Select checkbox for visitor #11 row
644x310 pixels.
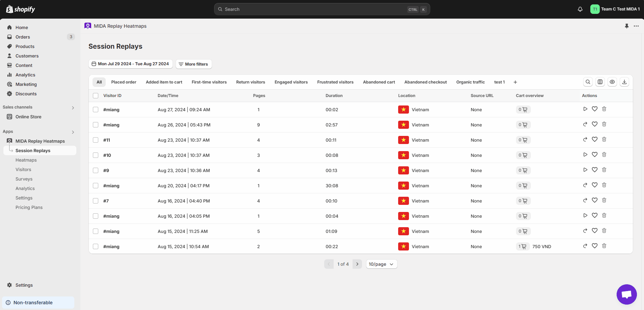tap(96, 140)
